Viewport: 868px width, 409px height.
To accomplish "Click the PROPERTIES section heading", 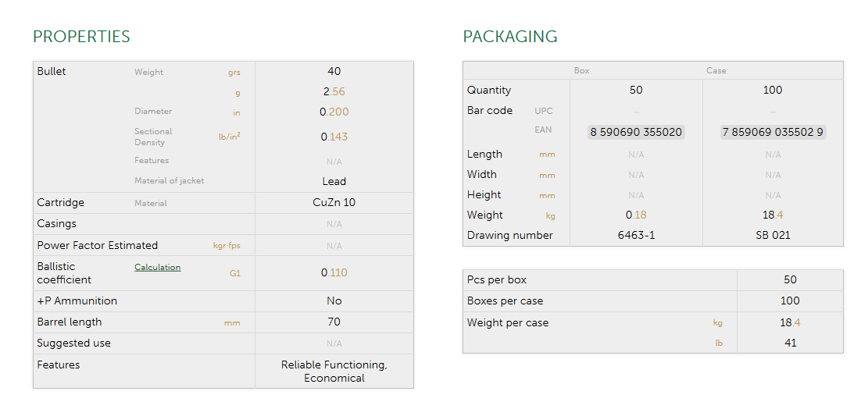I will [x=81, y=37].
